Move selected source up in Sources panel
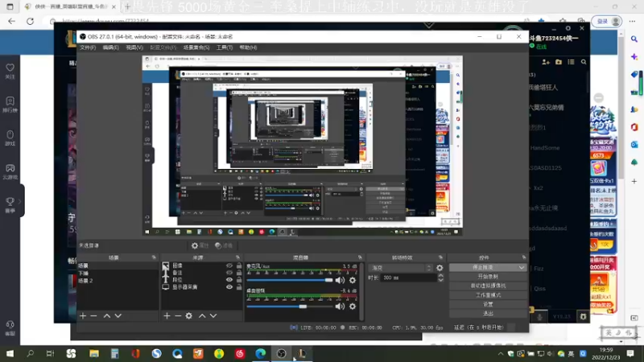 click(202, 315)
